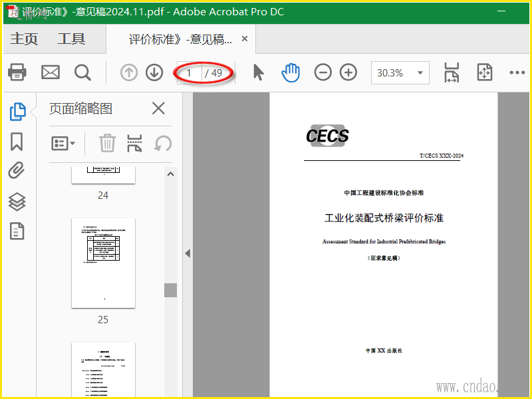Go to previous page arrow
Image resolution: width=532 pixels, height=399 pixels.
(x=128, y=72)
